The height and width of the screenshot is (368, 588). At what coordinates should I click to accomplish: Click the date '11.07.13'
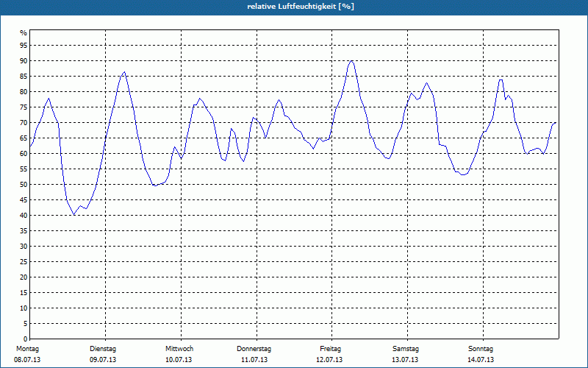(254, 360)
